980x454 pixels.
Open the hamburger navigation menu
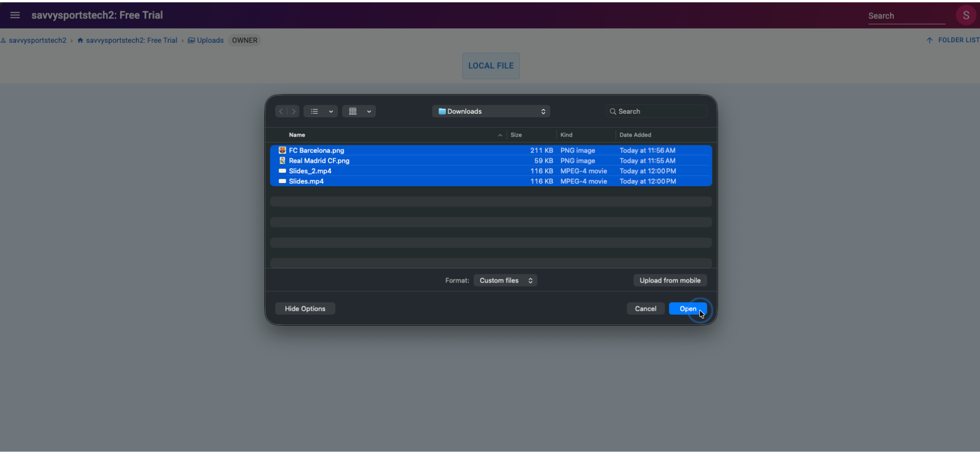[15, 15]
